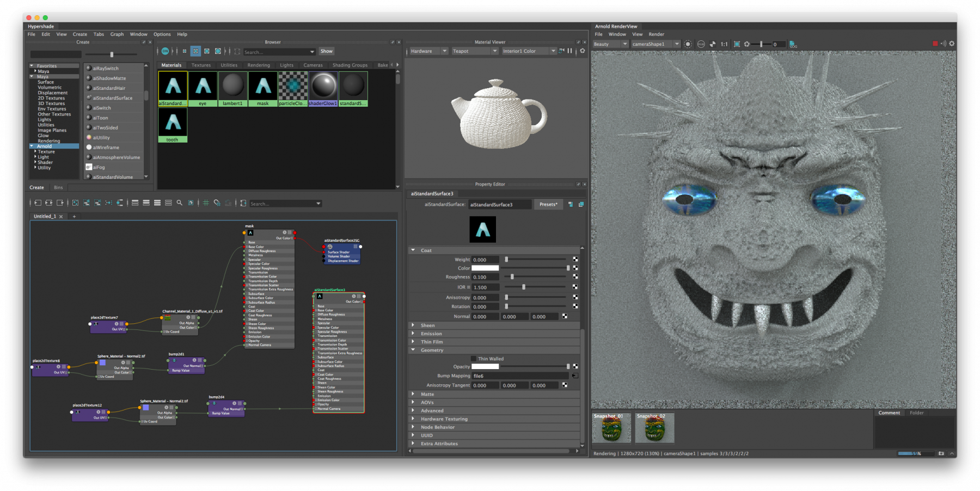Screen dimensions: 980x491
Task: Open the Interior1 Color environment dropdown
Action: (x=529, y=51)
